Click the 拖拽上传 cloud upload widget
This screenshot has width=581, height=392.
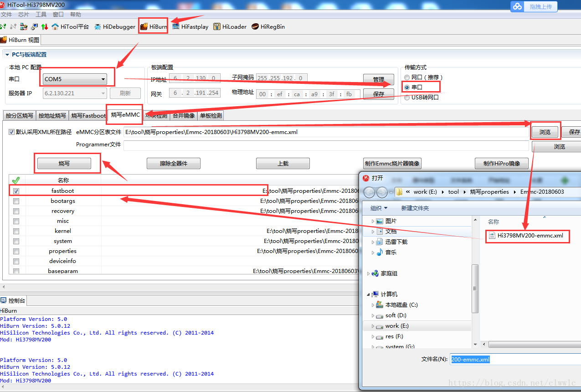(x=534, y=6)
